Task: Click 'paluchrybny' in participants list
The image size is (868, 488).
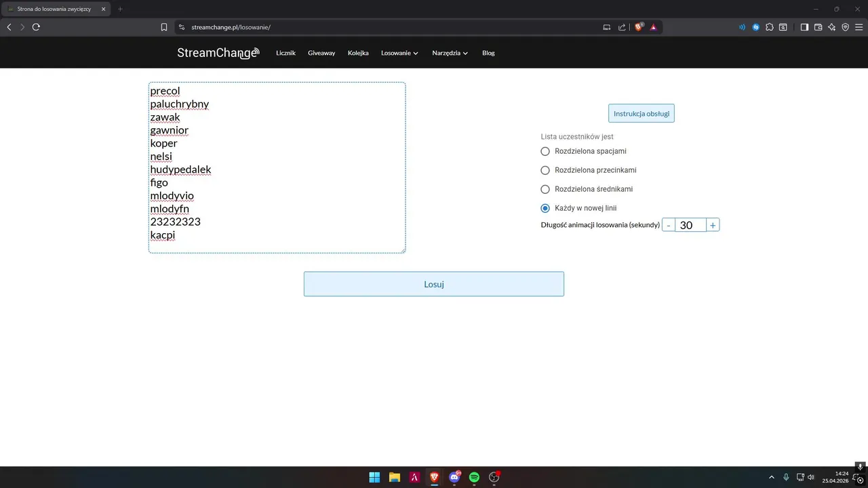Action: pyautogui.click(x=180, y=104)
